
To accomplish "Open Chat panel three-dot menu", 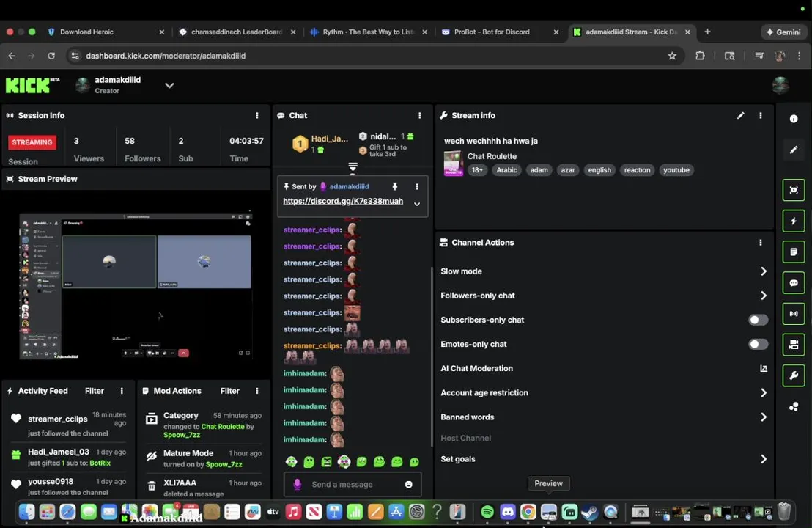I will click(419, 116).
